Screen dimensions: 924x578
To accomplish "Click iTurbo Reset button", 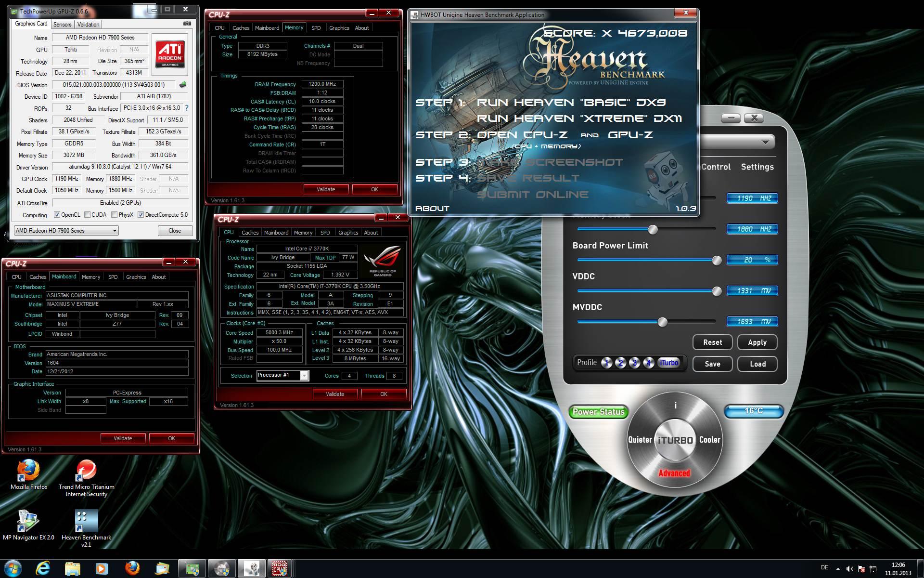I will [x=712, y=342].
